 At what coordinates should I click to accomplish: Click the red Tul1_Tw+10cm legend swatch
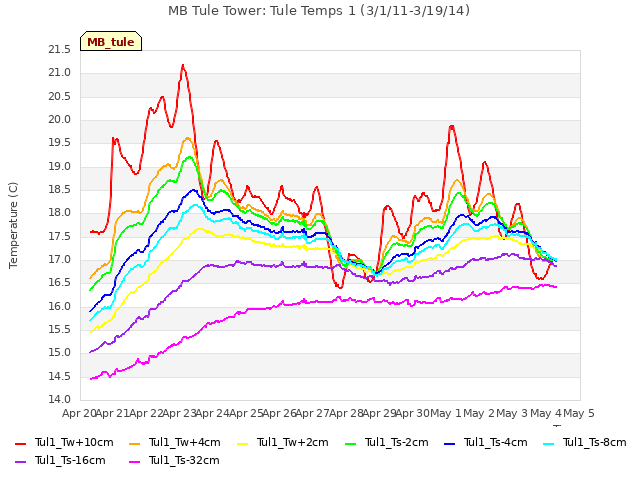(x=20, y=443)
